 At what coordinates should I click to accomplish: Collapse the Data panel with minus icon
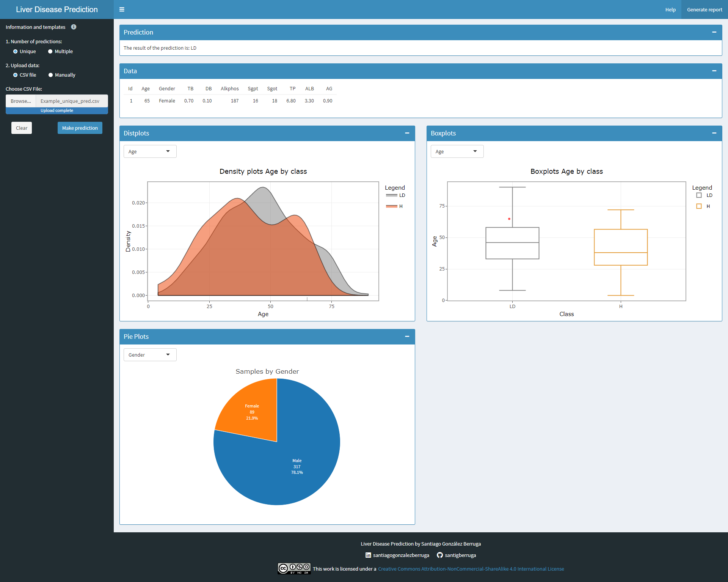click(714, 71)
